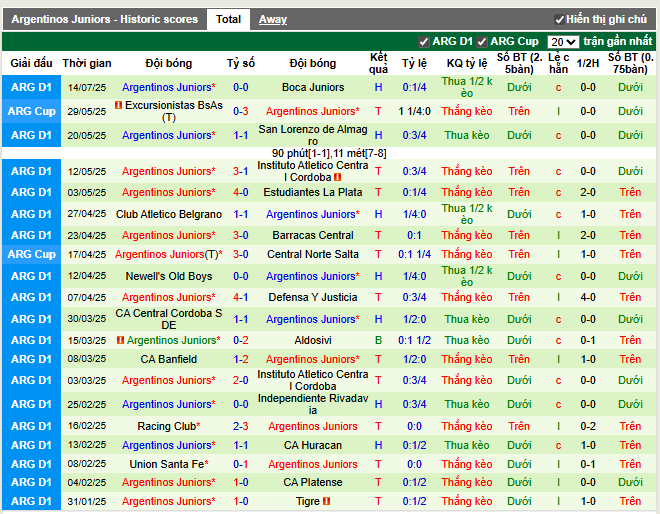Viewport: 660px width, 514px height.
Task: Click the 4-0 score against Estudiantes
Action: coord(241,192)
